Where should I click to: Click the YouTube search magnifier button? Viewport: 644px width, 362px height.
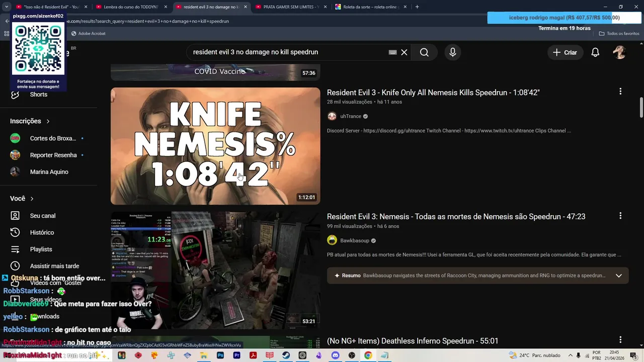coord(424,52)
